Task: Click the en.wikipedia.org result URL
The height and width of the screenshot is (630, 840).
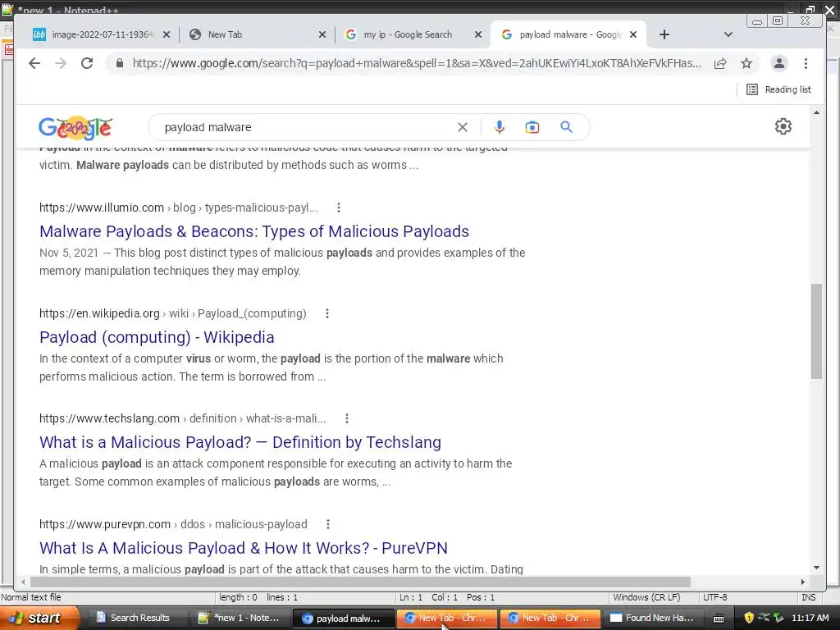Action: [x=173, y=313]
